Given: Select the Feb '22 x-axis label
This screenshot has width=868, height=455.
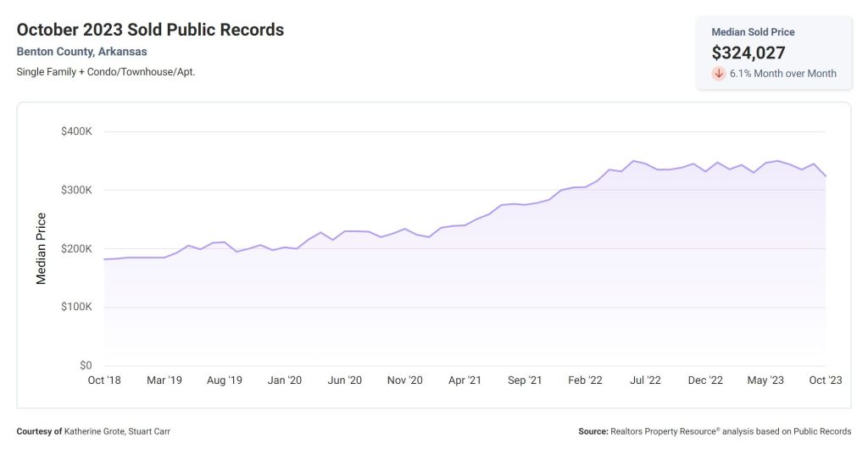Looking at the screenshot, I should (585, 380).
